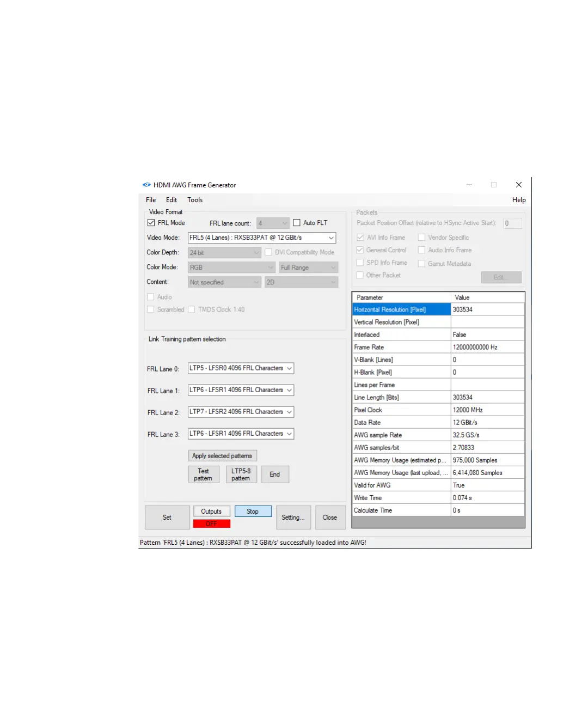Click the red OFF output indicator
This screenshot has width=588, height=706.
click(211, 524)
